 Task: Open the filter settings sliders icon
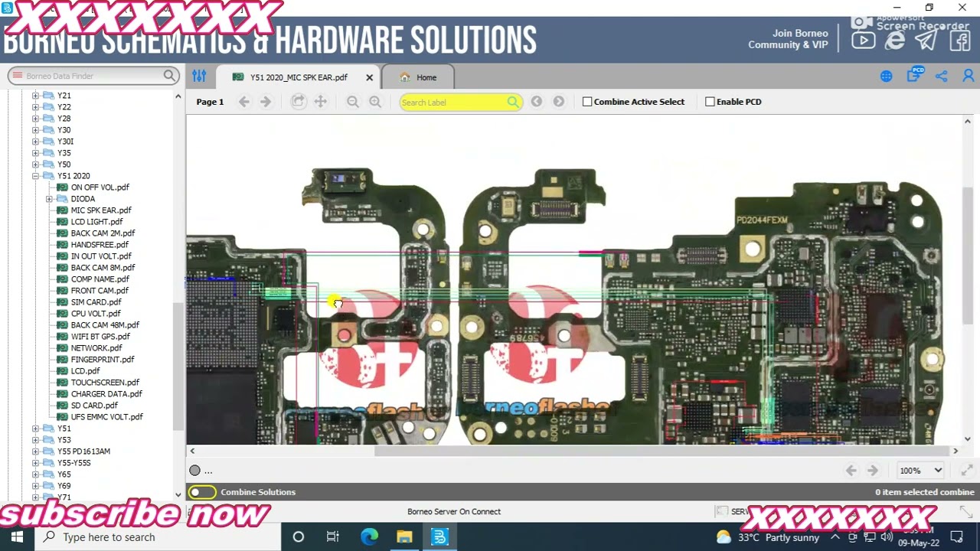199,76
